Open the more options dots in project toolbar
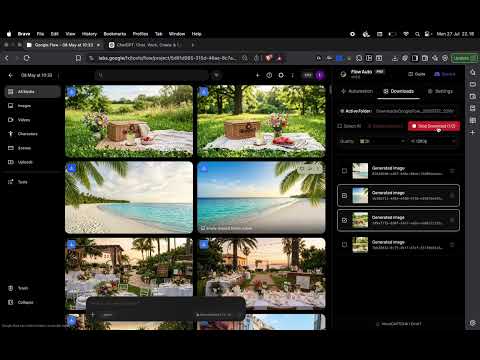480x360 pixels. pyautogui.click(x=293, y=75)
